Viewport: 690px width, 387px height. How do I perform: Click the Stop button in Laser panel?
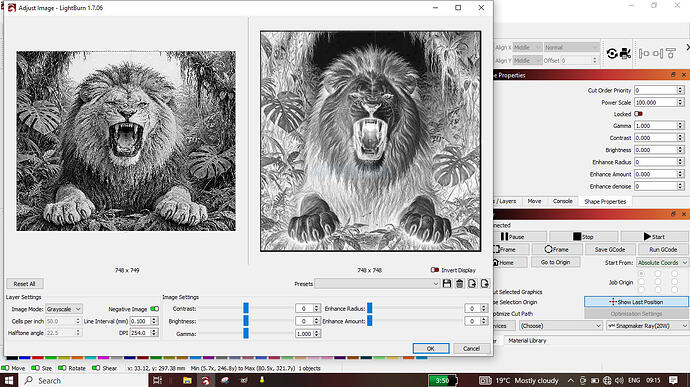[x=584, y=237]
